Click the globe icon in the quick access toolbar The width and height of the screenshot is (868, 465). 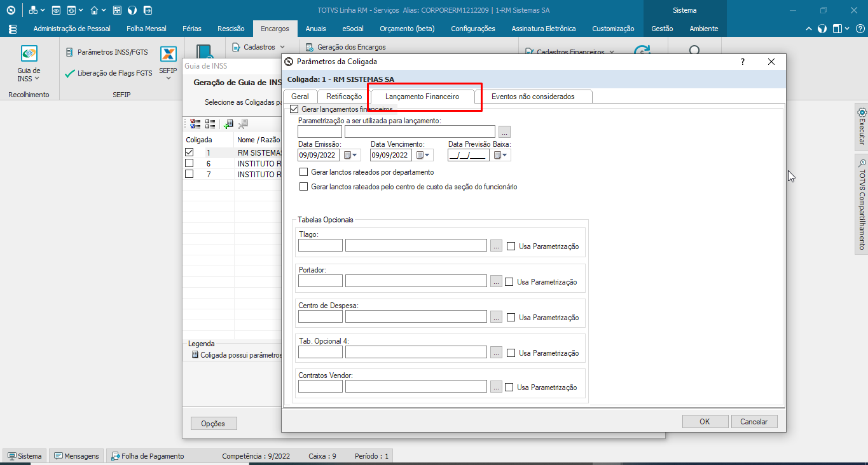tap(132, 10)
